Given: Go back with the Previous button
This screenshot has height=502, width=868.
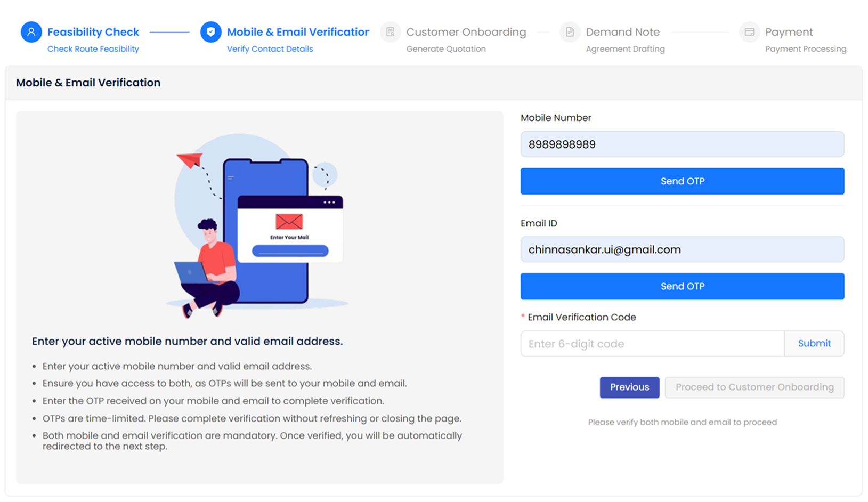Looking at the screenshot, I should [x=629, y=387].
